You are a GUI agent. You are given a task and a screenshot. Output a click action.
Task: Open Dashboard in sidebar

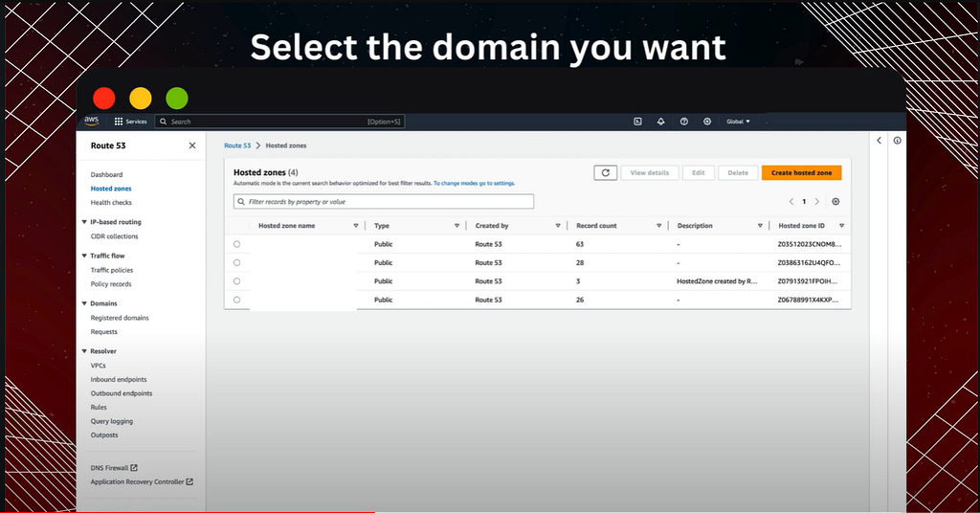point(106,174)
